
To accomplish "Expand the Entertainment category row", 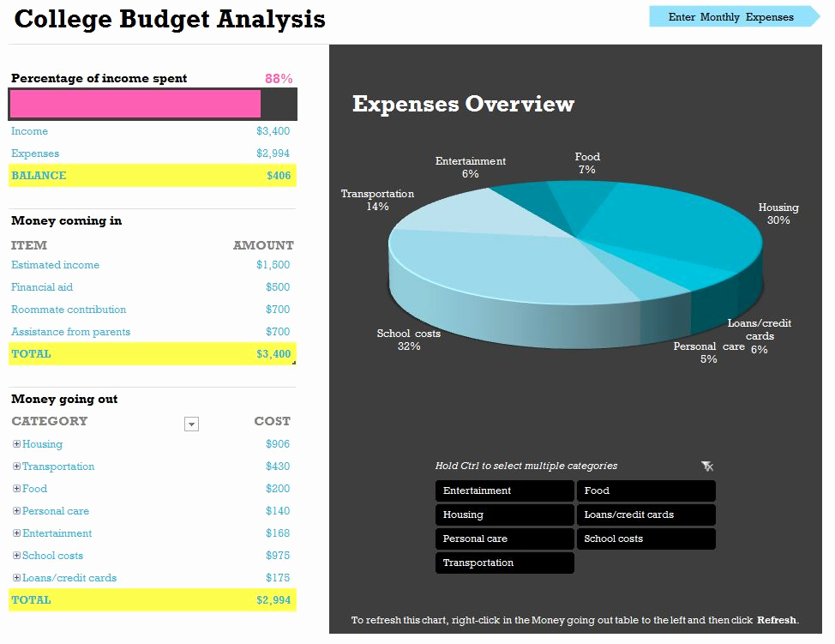I will click(16, 533).
